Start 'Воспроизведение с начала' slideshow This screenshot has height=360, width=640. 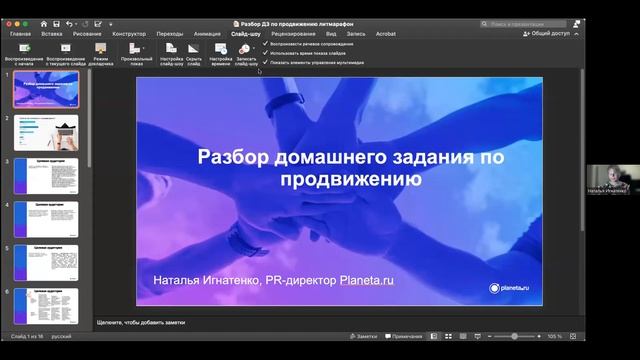tap(24, 55)
